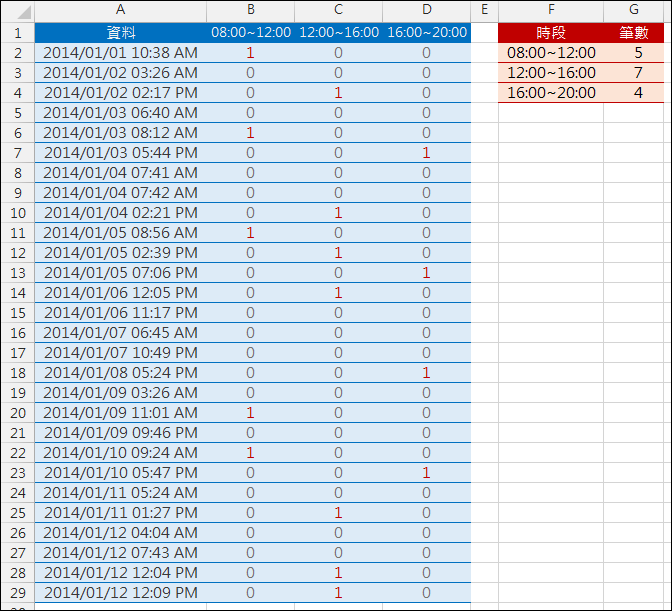The image size is (672, 611).
Task: Select column C header
Action: [339, 10]
